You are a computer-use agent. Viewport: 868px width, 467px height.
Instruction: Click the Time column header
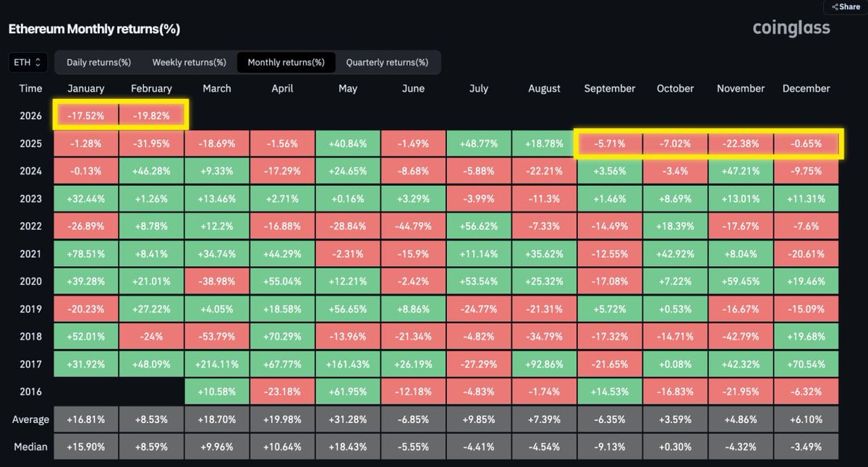click(30, 88)
